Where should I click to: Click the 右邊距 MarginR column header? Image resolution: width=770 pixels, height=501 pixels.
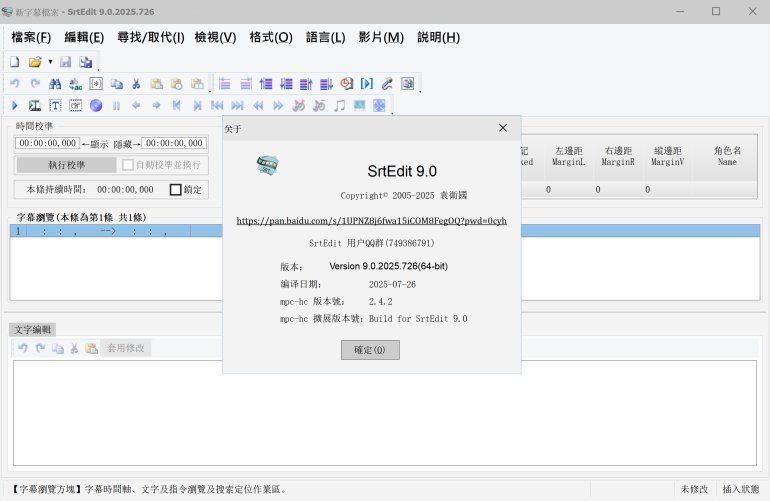(618, 156)
